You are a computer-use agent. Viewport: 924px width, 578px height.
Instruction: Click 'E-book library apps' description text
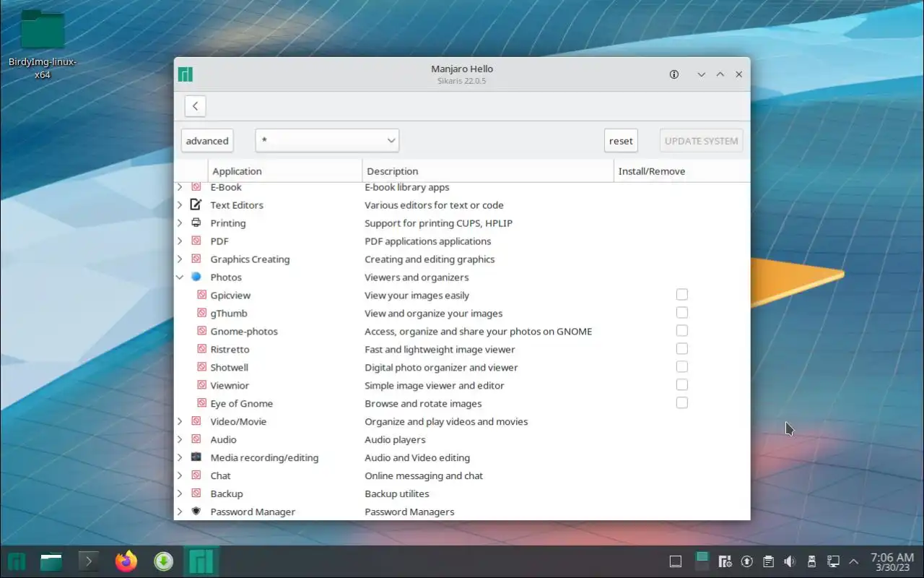point(407,187)
